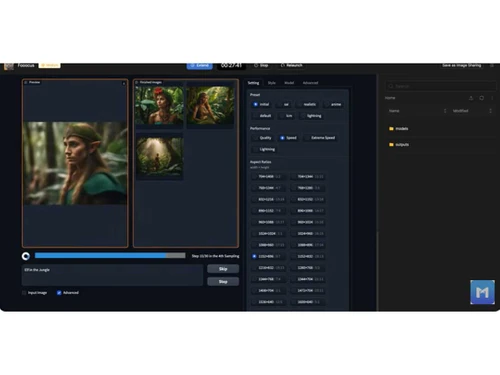500x375 pixels.
Task: Open the outputs folder
Action: 399,145
